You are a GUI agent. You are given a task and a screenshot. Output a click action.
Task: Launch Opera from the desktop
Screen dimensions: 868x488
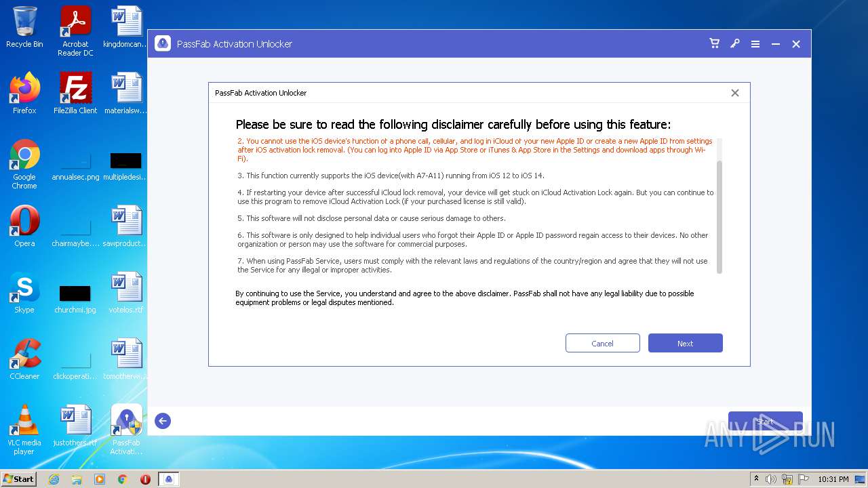24,226
